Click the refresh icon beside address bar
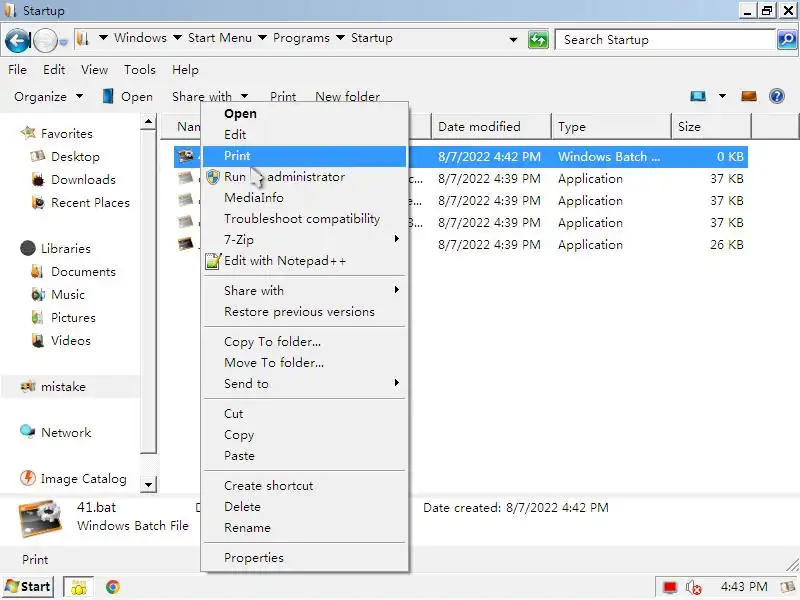 [538, 40]
